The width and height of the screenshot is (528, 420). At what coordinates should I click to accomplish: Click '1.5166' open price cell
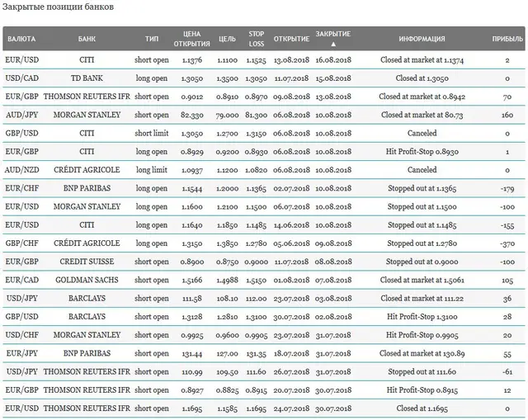(192, 281)
